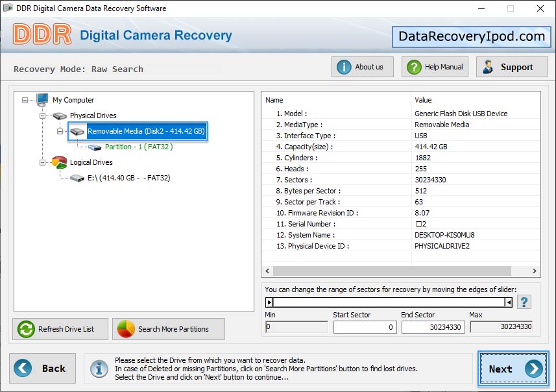Open the About us button
The height and width of the screenshot is (392, 556).
click(x=363, y=67)
